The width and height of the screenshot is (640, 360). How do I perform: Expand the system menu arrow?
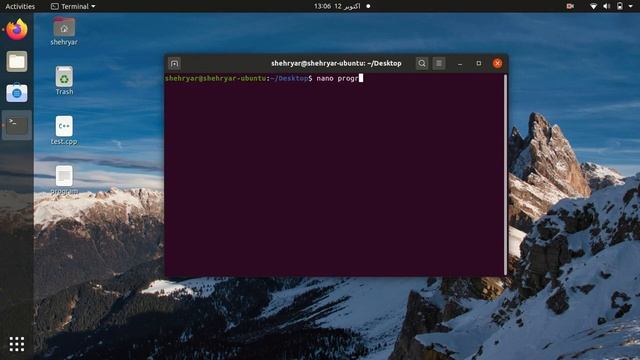click(631, 6)
